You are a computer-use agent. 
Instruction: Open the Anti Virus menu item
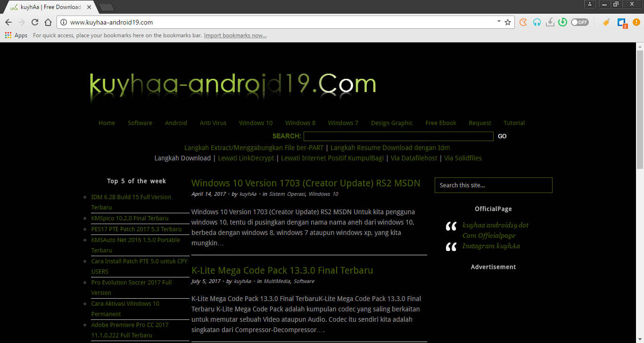pos(213,123)
